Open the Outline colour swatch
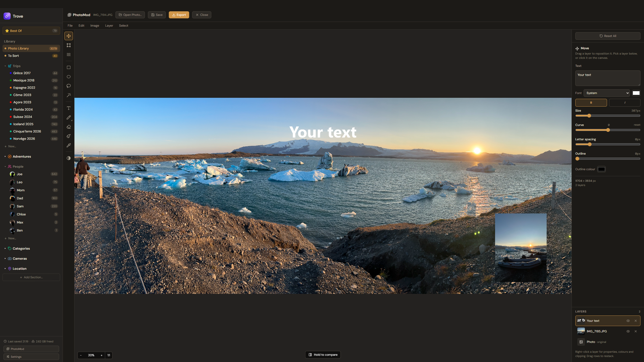Viewport: 644px width, 362px height. [x=601, y=169]
